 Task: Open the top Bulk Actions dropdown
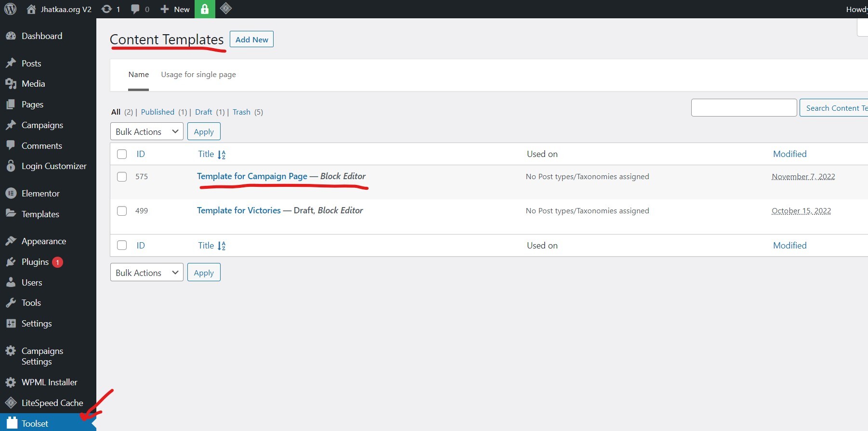[x=147, y=131]
